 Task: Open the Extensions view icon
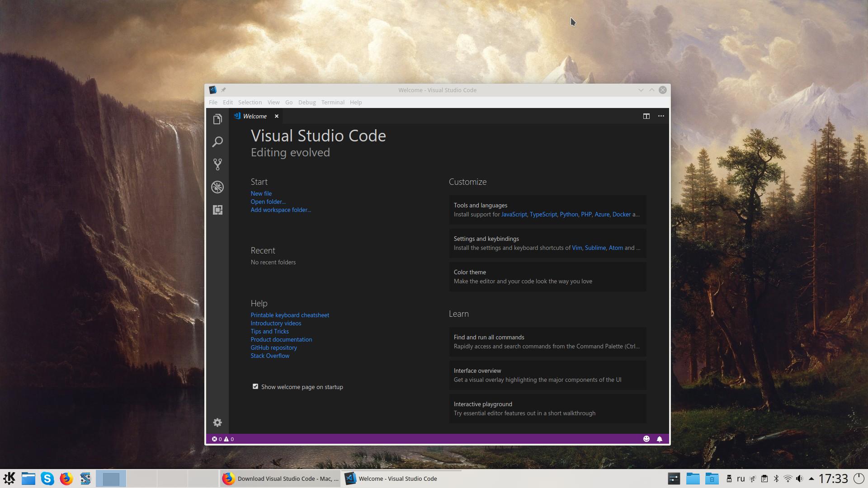(217, 210)
